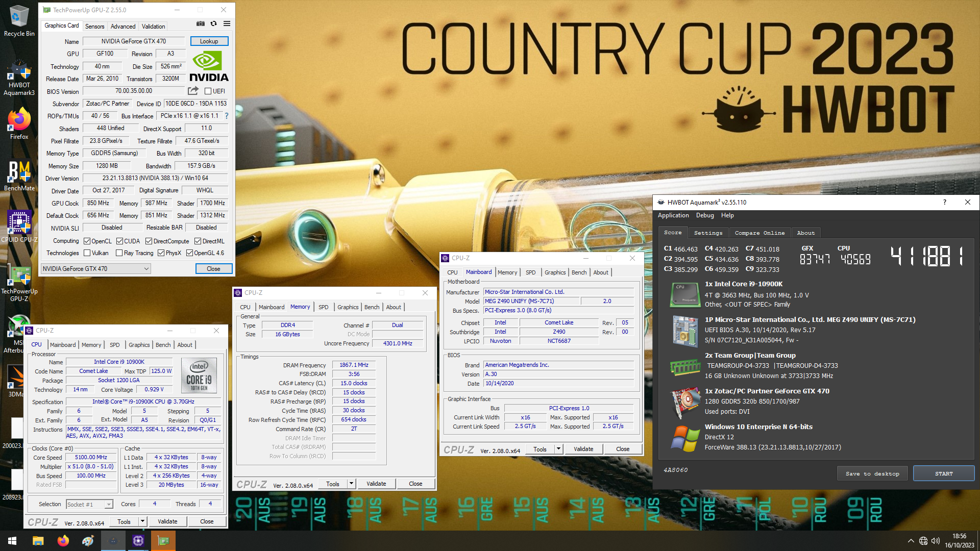Click the bus interface question mark icon
The height and width of the screenshot is (551, 980).
pos(227,116)
